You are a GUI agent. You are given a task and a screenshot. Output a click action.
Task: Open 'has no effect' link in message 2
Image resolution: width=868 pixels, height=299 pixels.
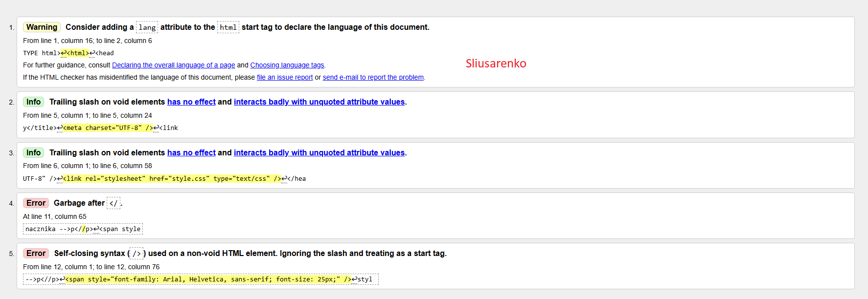[x=191, y=102]
